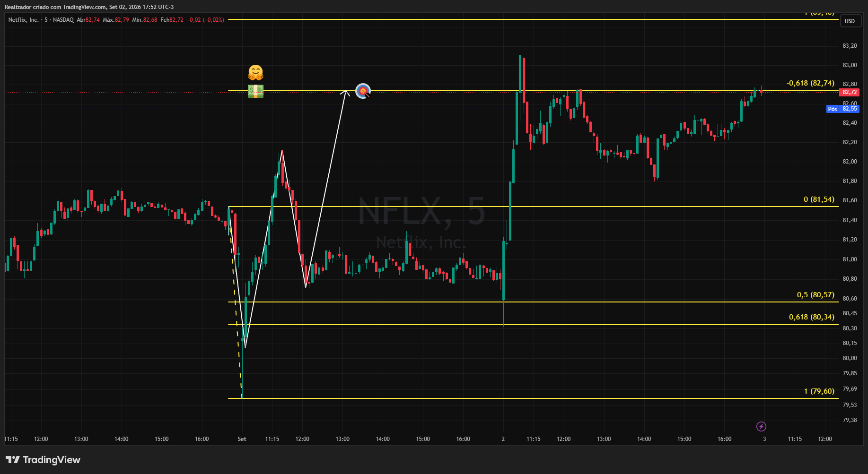Screen dimensions: 868x474
Task: Click the 80,00 price scale value
Action: coord(850,358)
